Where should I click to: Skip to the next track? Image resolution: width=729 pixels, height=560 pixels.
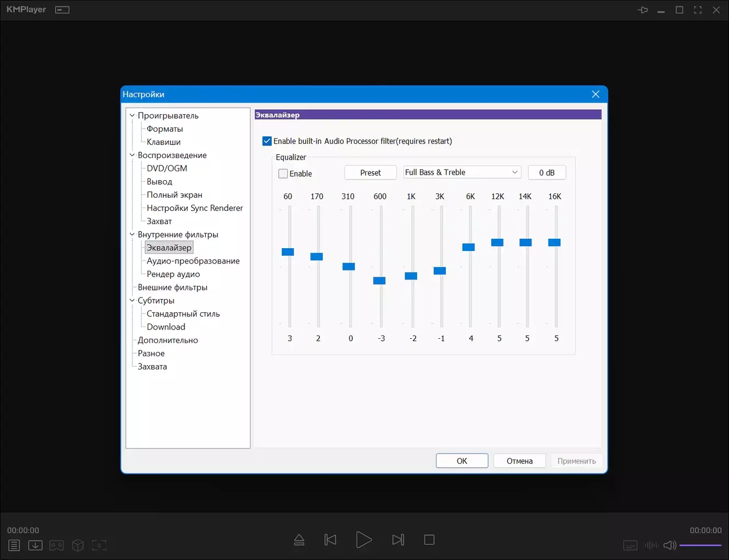398,540
